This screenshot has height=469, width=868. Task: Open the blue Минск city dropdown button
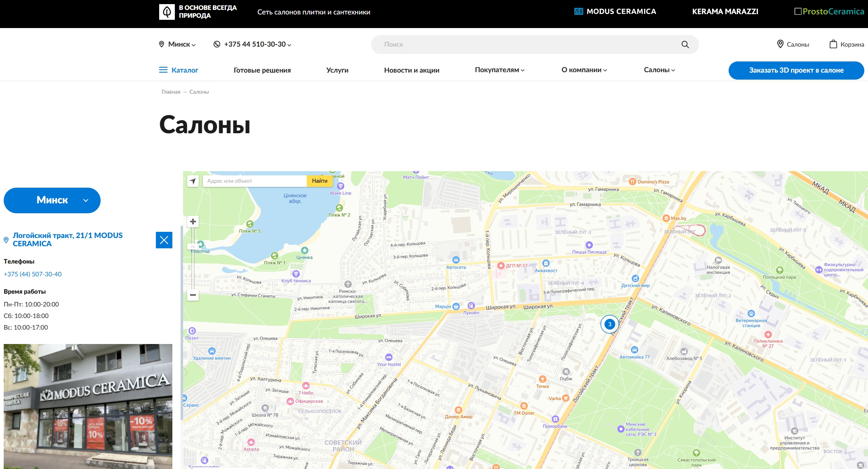(52, 200)
